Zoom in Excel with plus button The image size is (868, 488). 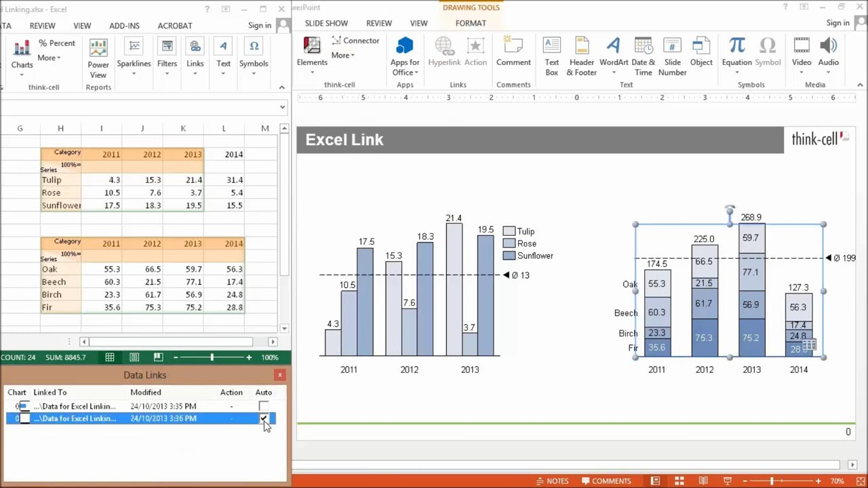point(248,357)
